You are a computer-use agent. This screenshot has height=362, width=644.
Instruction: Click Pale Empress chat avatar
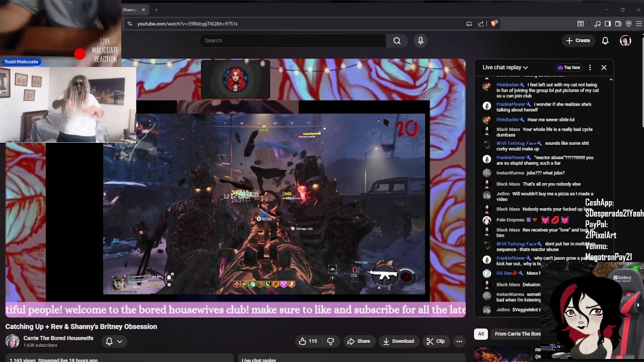tap(487, 220)
